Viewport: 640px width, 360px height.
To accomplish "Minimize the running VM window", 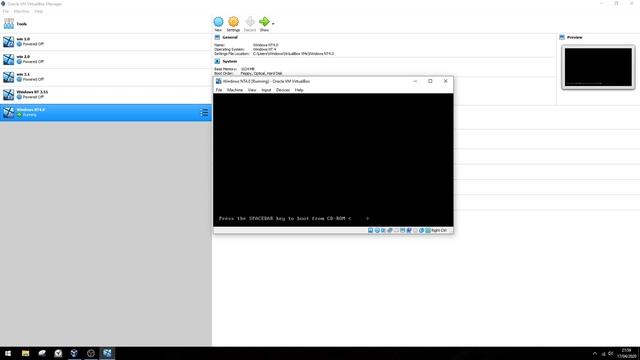I will click(415, 81).
